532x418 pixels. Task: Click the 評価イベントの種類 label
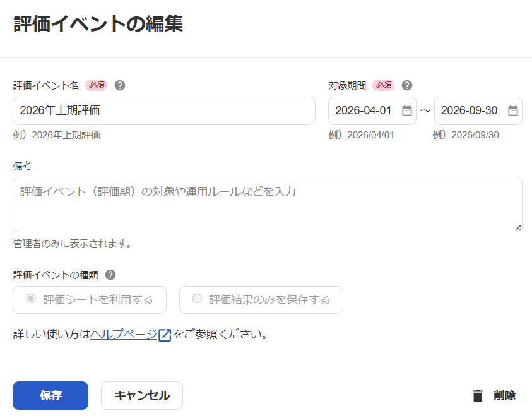(56, 275)
